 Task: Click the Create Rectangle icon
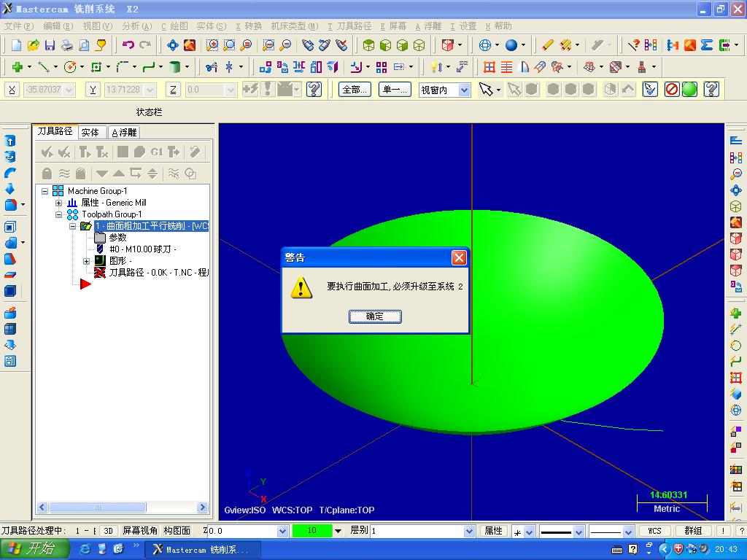tap(96, 67)
